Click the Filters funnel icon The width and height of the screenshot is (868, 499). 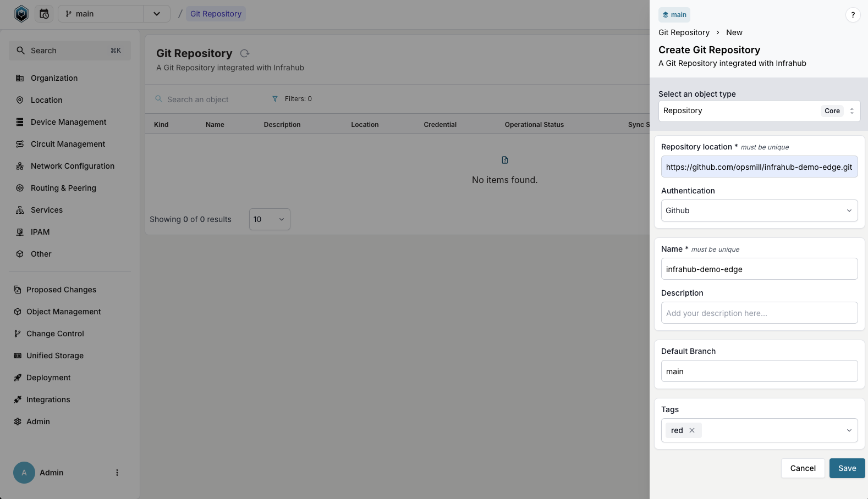click(x=275, y=99)
